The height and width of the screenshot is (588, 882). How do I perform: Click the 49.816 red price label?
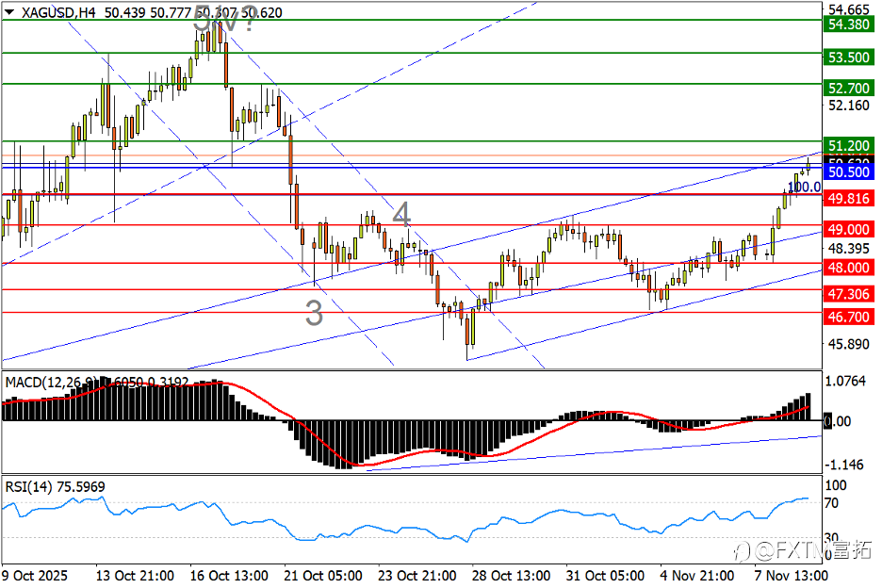click(x=849, y=199)
